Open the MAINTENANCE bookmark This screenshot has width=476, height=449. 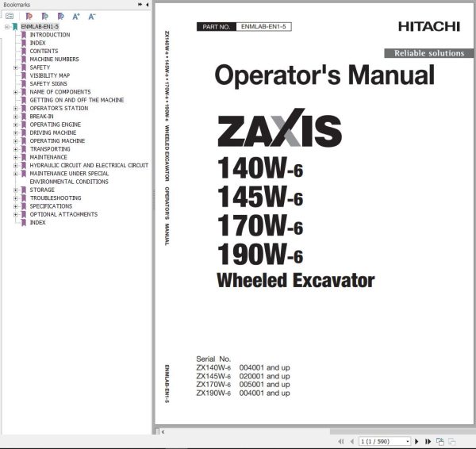(48, 157)
